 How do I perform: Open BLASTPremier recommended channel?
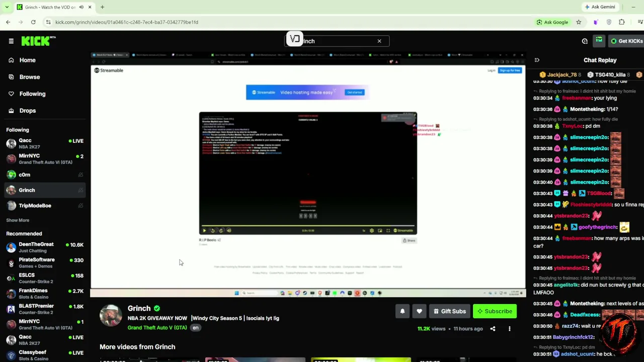(45, 309)
